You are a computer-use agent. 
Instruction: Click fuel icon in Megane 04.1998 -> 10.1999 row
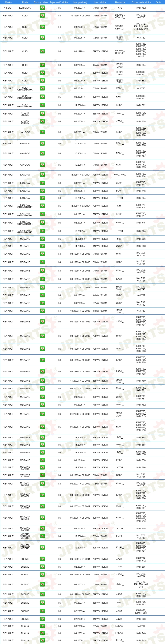(x=42, y=322)
